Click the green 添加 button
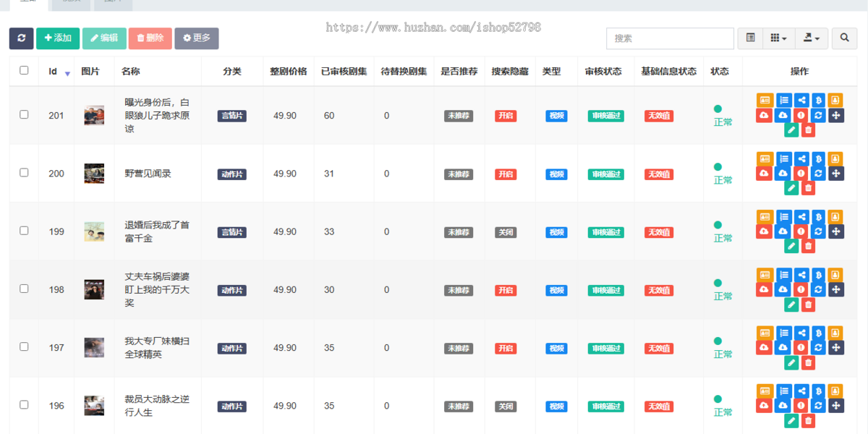This screenshot has width=868, height=434. click(x=58, y=38)
